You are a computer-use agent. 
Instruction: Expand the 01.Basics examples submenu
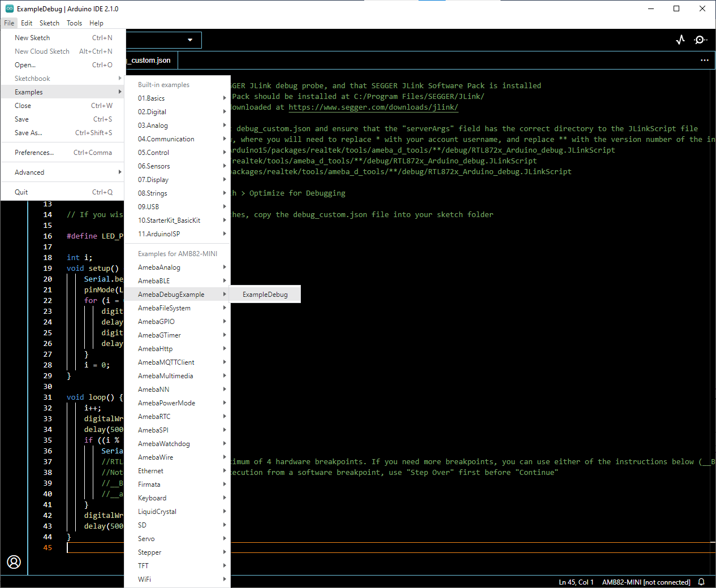coord(178,98)
